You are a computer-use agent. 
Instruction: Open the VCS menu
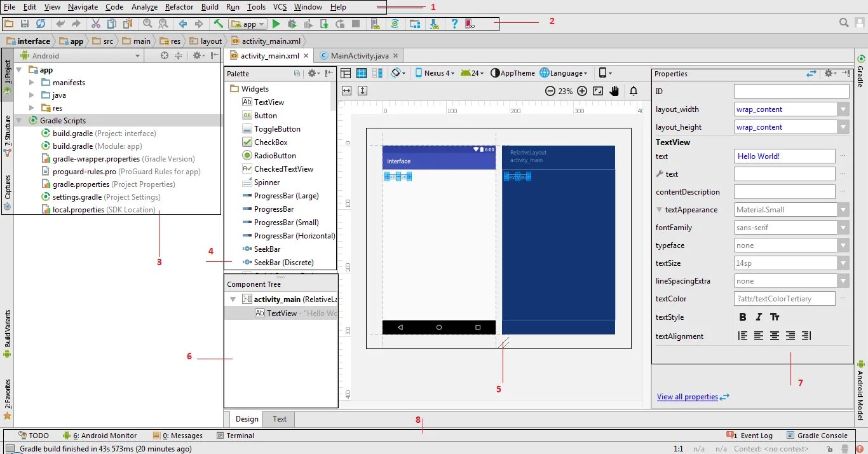(x=280, y=7)
